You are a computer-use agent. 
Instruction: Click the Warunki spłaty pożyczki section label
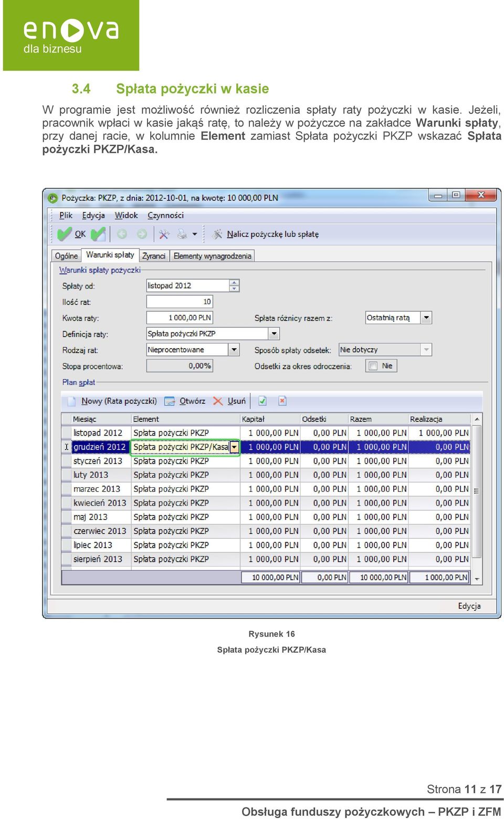(x=100, y=270)
